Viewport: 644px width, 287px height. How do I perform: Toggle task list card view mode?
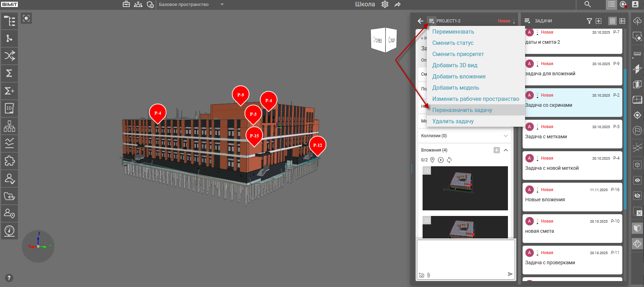point(612,21)
